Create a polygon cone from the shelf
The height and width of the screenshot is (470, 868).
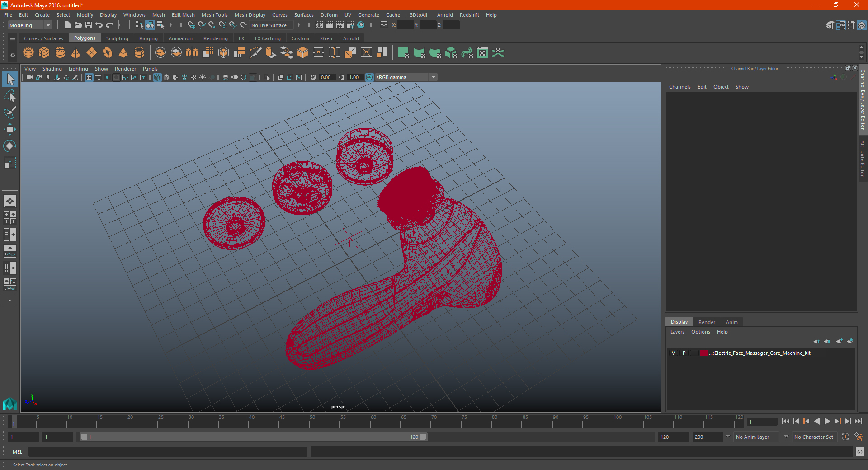pos(76,53)
